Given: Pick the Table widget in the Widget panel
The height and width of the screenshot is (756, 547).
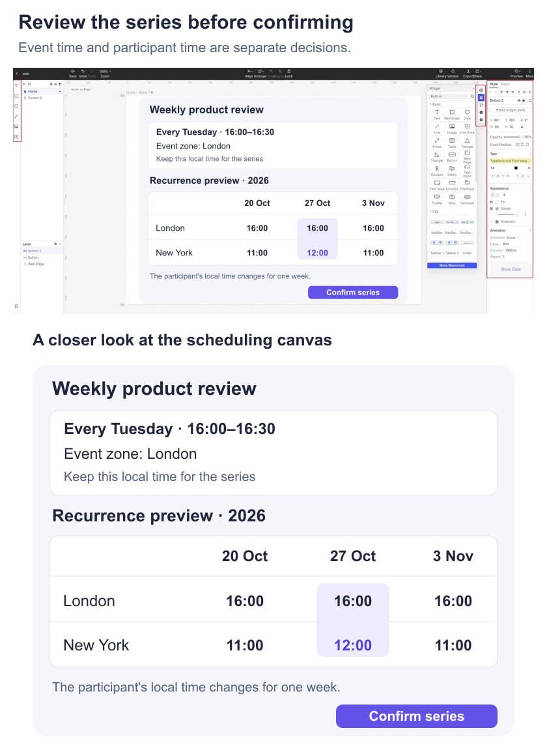Looking at the screenshot, I should coord(452,143).
